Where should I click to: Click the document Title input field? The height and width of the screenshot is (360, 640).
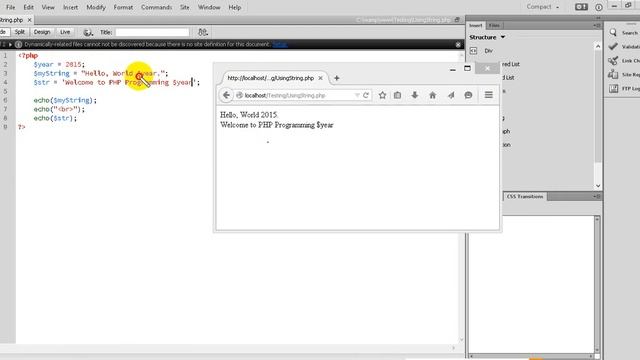[152, 32]
